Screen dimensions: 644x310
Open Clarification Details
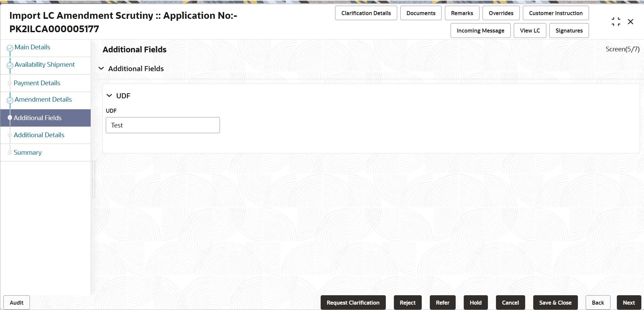click(366, 13)
